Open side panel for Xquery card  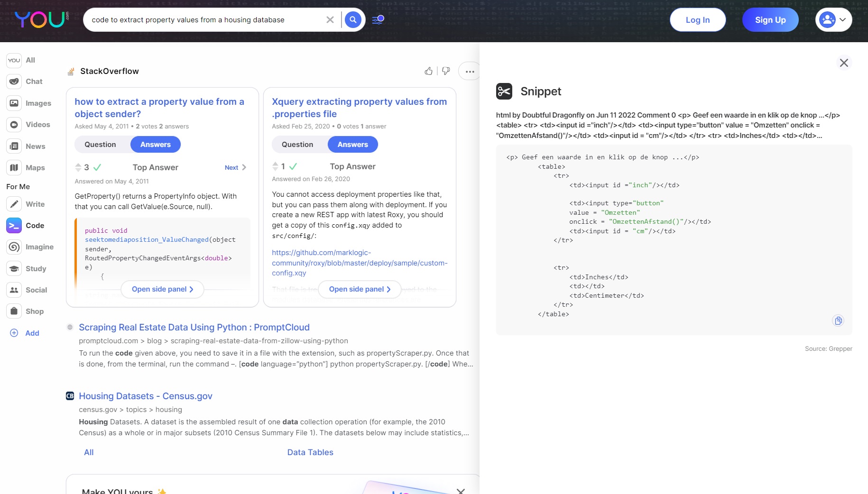coord(360,289)
